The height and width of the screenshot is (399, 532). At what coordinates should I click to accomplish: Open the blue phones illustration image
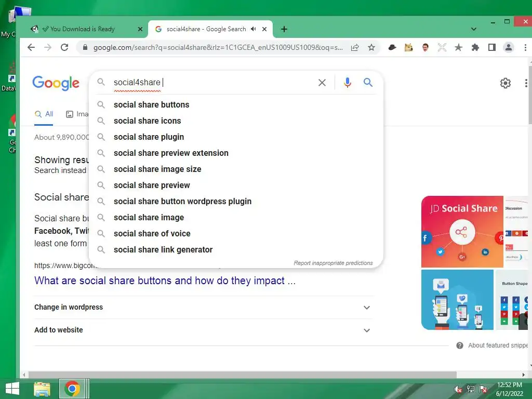(457, 300)
